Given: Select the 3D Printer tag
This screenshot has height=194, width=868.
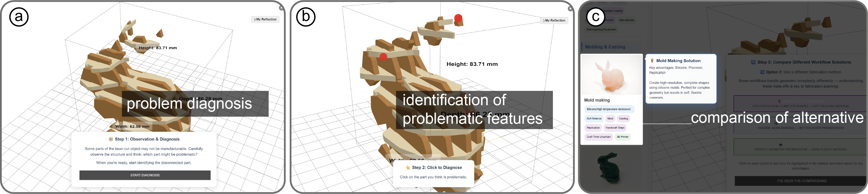Looking at the screenshot, I should 622,137.
